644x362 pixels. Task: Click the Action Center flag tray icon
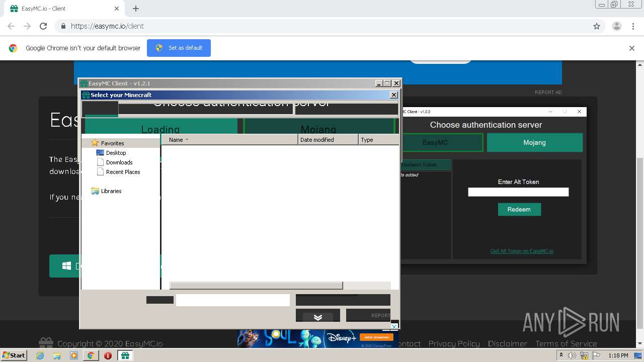tap(596, 355)
